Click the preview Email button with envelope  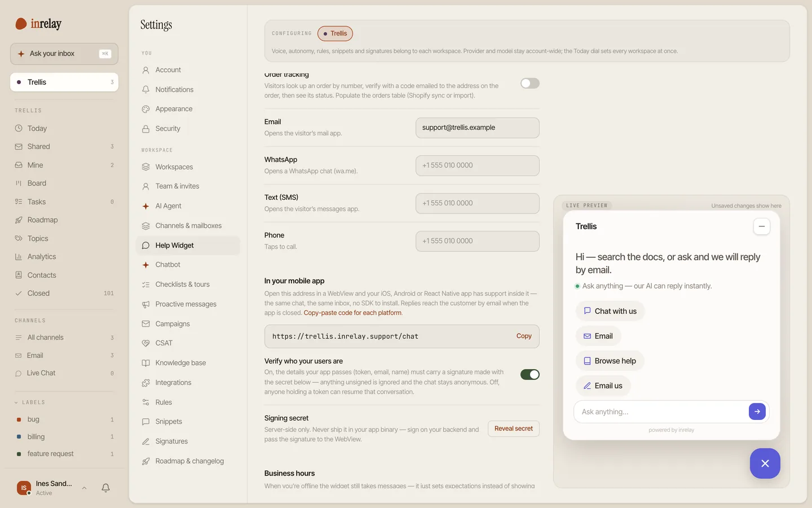pos(598,336)
